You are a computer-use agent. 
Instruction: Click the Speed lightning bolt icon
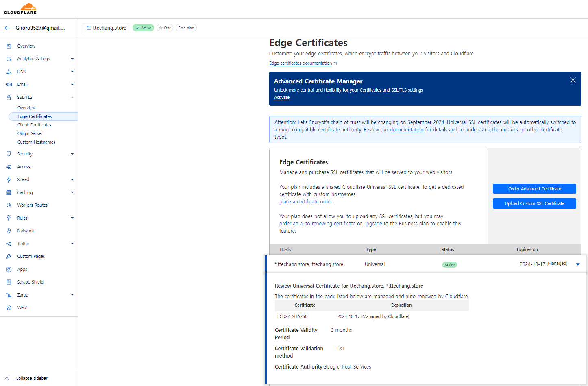point(9,179)
